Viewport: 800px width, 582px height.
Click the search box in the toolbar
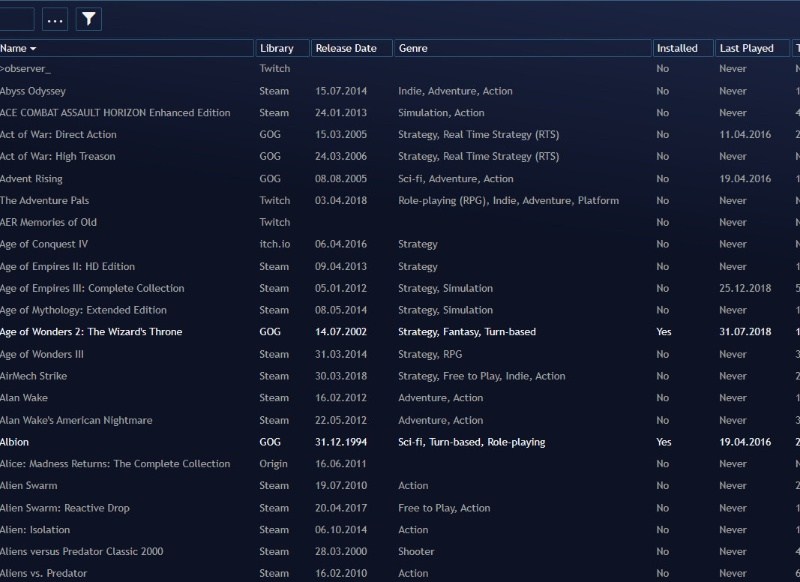[16, 19]
